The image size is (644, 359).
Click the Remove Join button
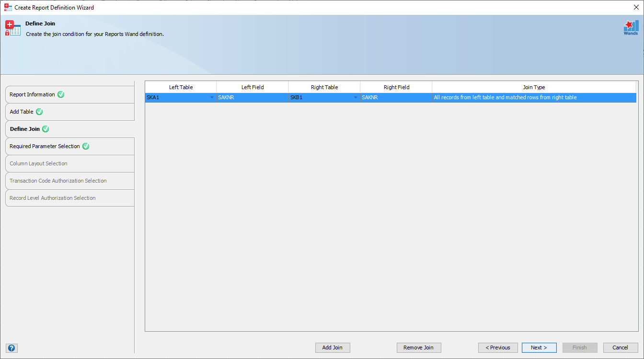pos(419,347)
